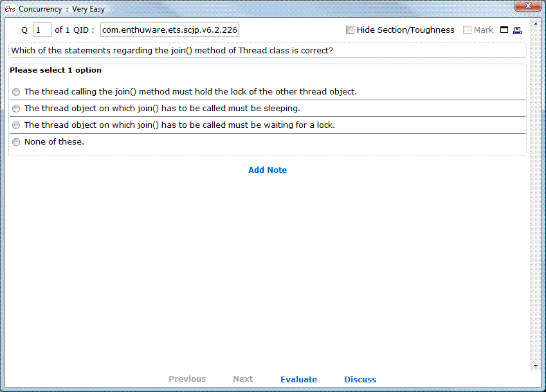Go to the Next question

click(242, 379)
